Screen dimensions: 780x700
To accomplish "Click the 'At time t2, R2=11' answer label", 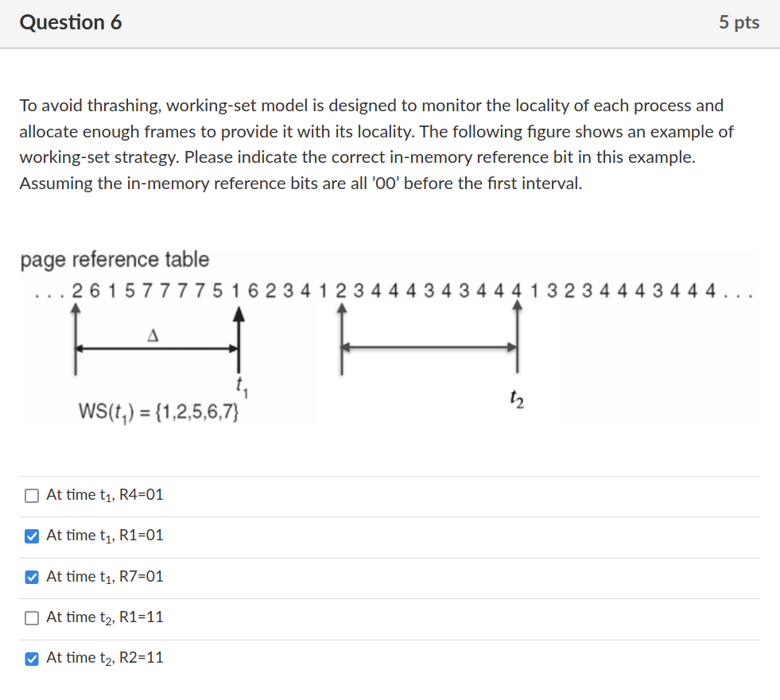I will point(105,658).
